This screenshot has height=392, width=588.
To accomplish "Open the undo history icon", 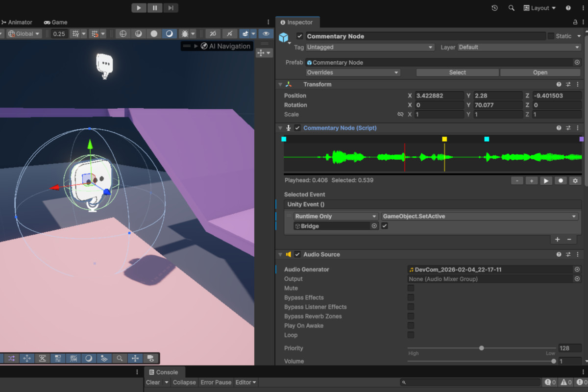I will pos(494,8).
